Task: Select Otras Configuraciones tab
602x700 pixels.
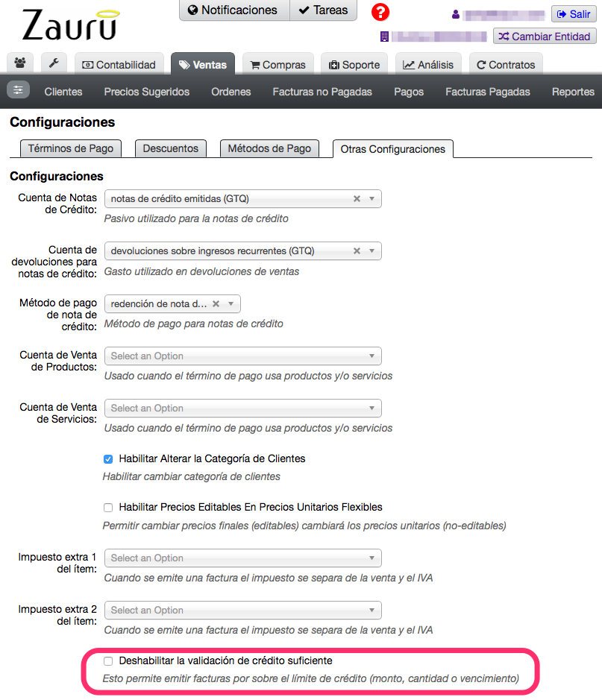Action: pos(393,149)
